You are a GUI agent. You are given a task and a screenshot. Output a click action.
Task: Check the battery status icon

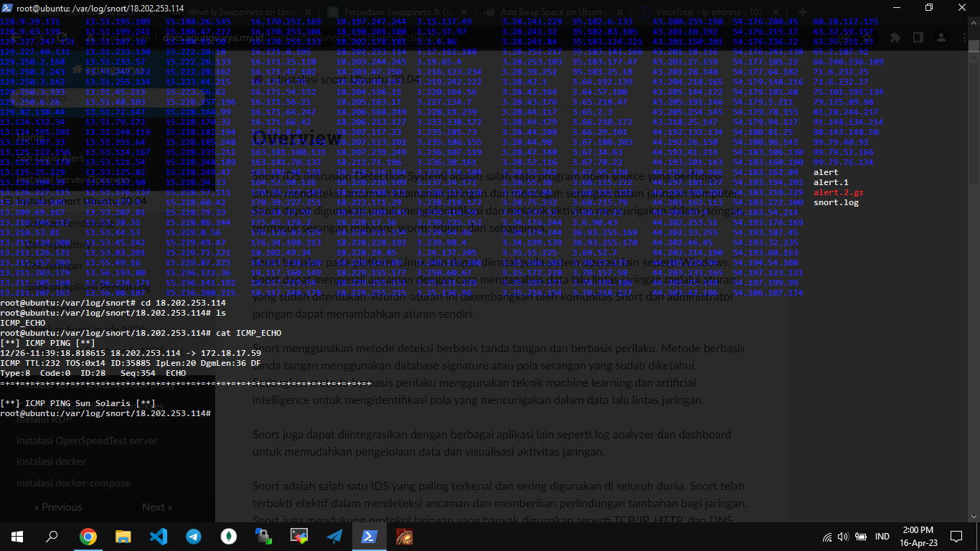(859, 537)
